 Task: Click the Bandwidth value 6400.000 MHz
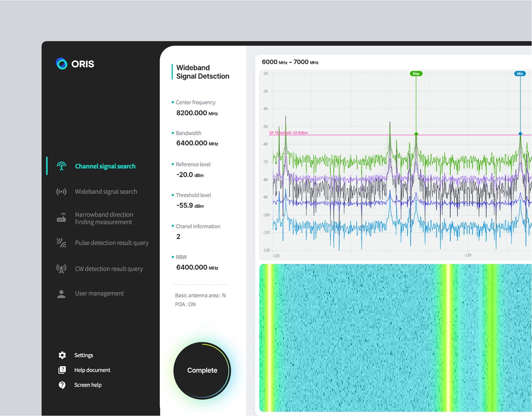point(197,143)
